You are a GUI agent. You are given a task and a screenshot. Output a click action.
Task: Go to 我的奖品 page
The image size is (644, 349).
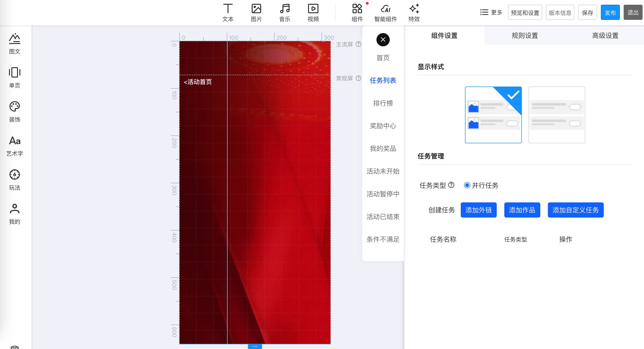tap(383, 148)
